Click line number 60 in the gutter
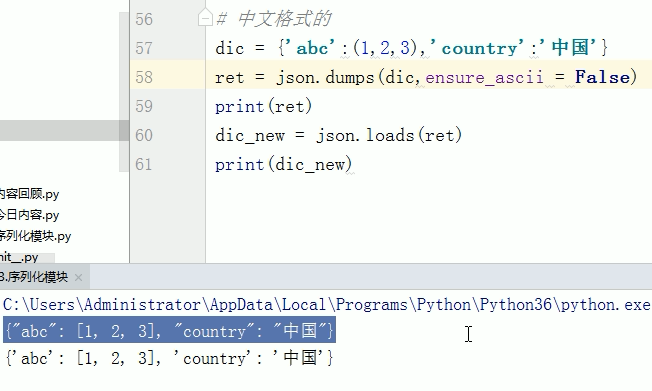The width and height of the screenshot is (652, 391). (144, 135)
